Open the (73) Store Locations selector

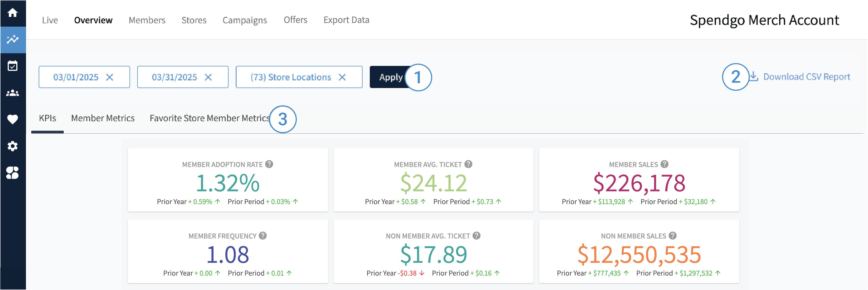(x=290, y=77)
